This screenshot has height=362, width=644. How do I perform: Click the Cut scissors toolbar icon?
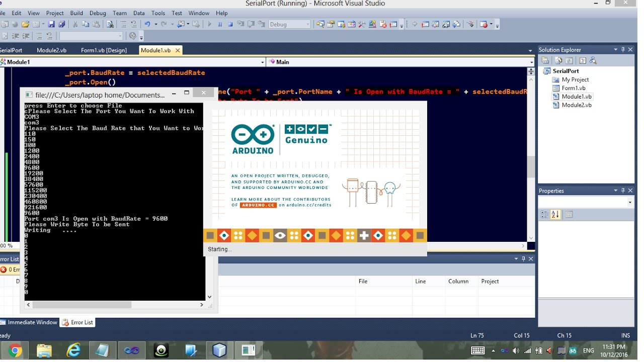click(75, 24)
